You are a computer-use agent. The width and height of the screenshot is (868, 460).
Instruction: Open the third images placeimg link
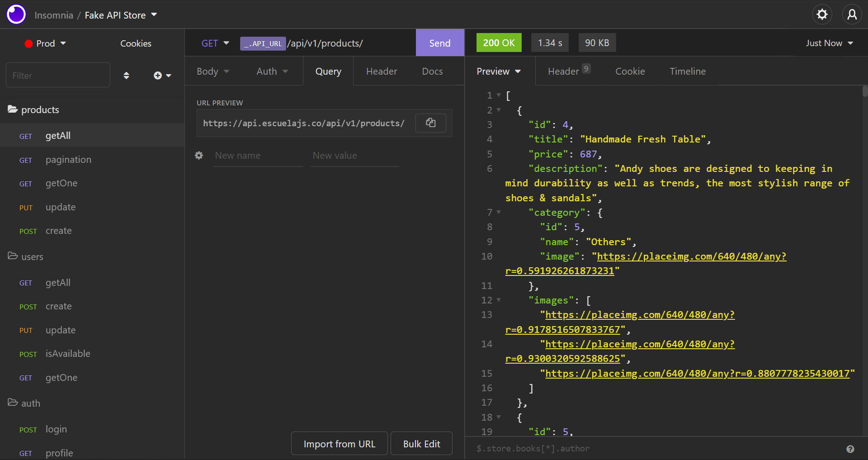tap(697, 373)
